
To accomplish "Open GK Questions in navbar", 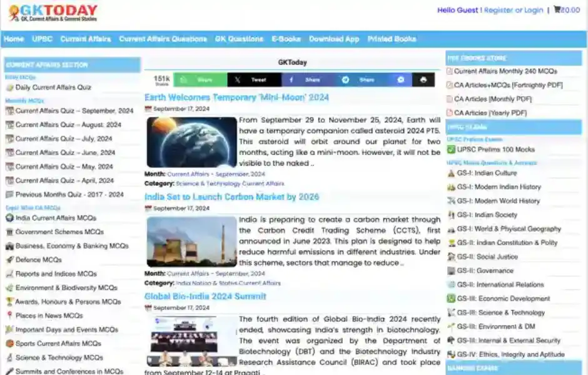I will coord(239,39).
